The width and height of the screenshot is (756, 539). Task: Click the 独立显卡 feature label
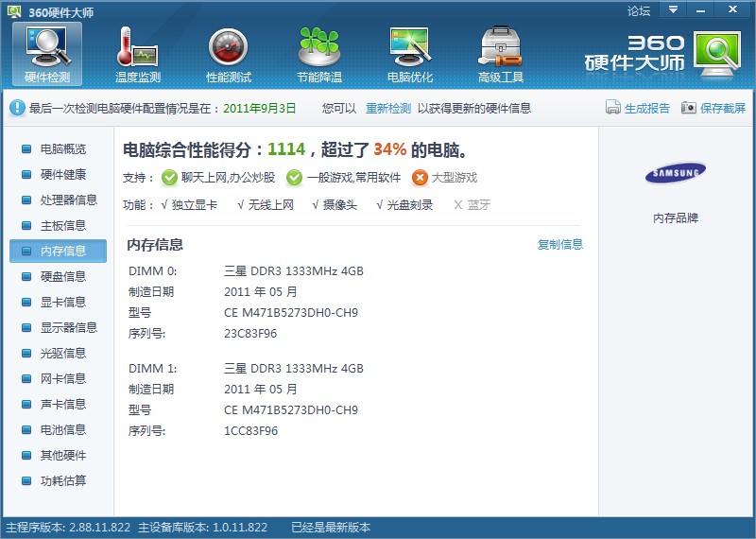(x=195, y=205)
